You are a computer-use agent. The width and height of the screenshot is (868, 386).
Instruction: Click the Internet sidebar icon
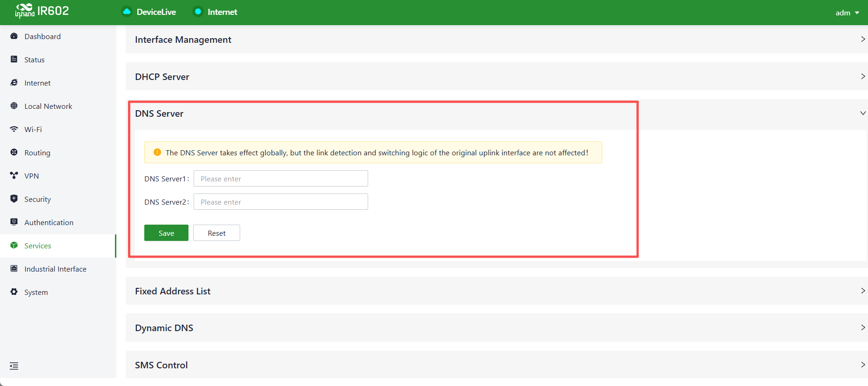coord(14,83)
